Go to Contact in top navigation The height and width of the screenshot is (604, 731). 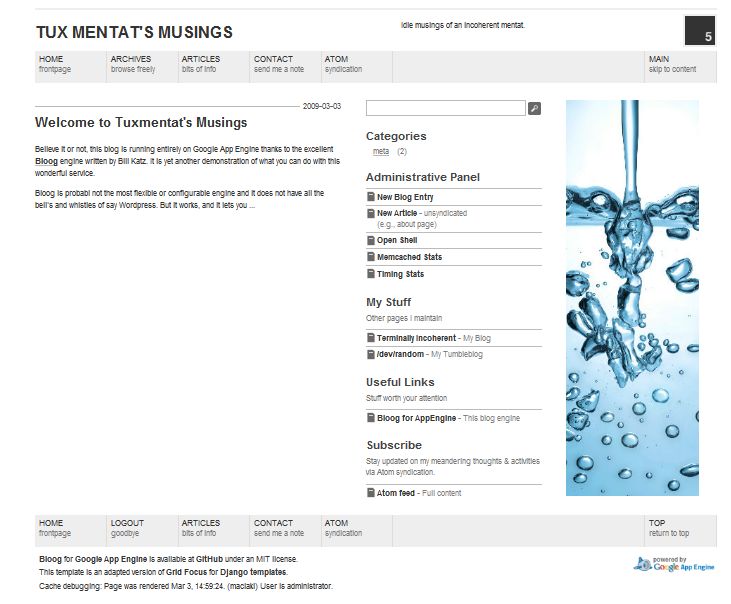click(274, 65)
